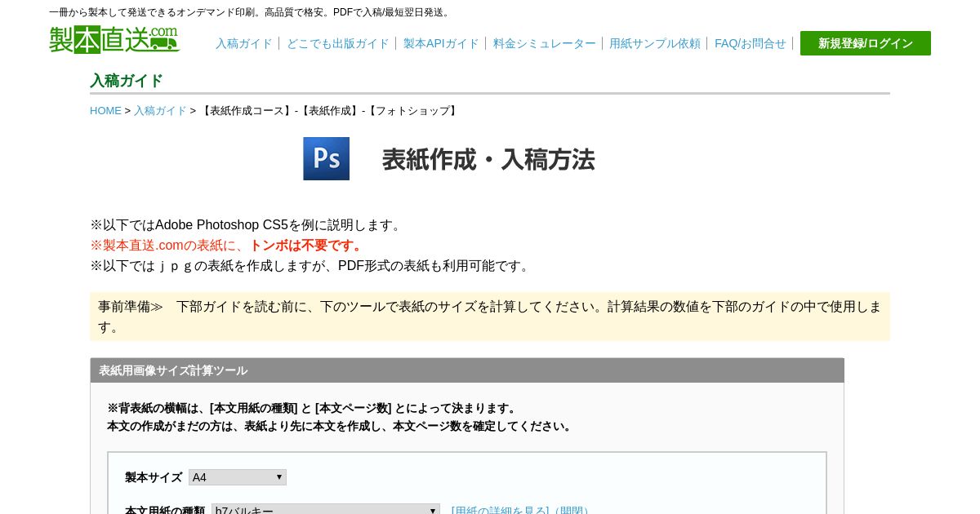Click the top tagline about オンデマンド印刷
The height and width of the screenshot is (514, 980).
251,12
